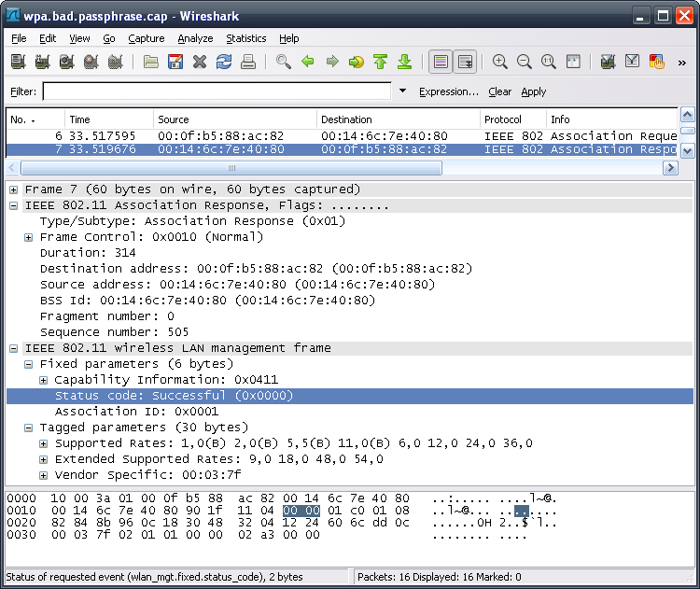Collapse the Fixed parameters tree node

point(29,364)
